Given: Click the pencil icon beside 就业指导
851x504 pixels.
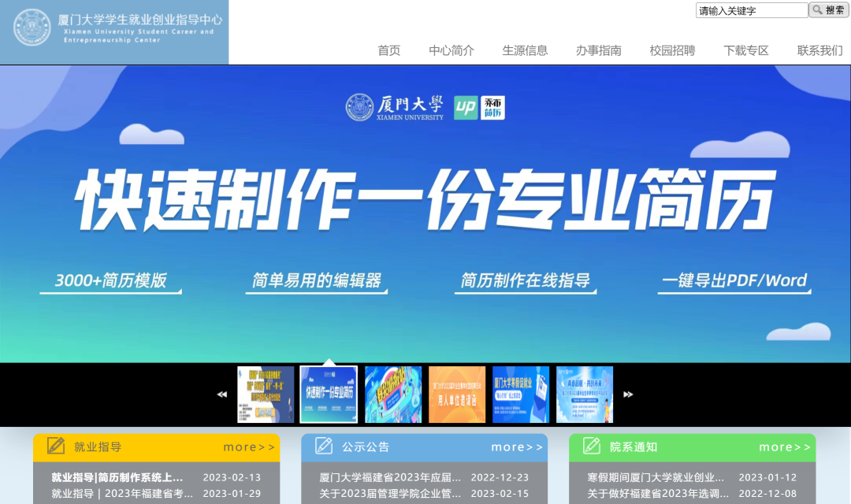Looking at the screenshot, I should (x=56, y=446).
